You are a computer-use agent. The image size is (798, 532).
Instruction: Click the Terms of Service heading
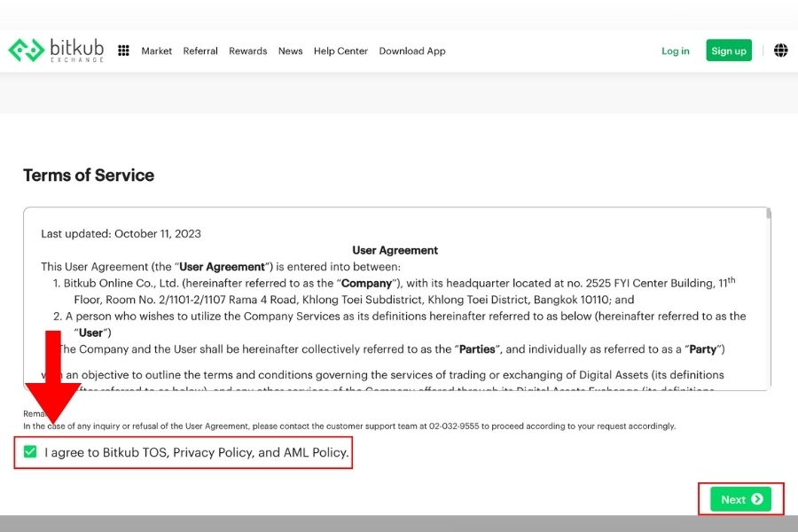pos(89,176)
